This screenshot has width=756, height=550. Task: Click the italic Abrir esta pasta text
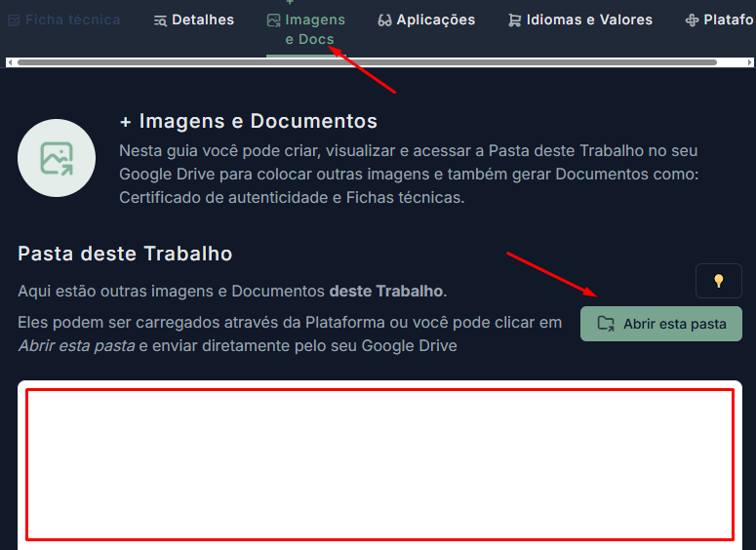[x=76, y=345]
